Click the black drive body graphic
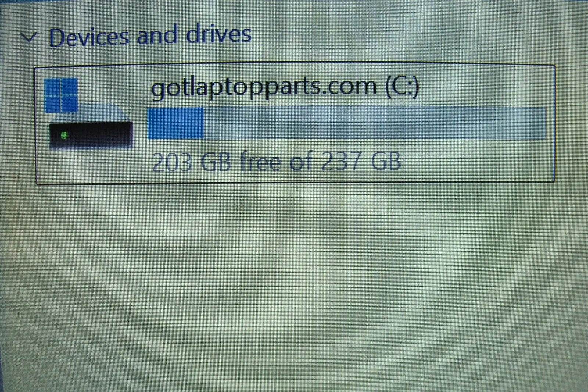Viewport: 588px width, 392px height. coord(90,135)
